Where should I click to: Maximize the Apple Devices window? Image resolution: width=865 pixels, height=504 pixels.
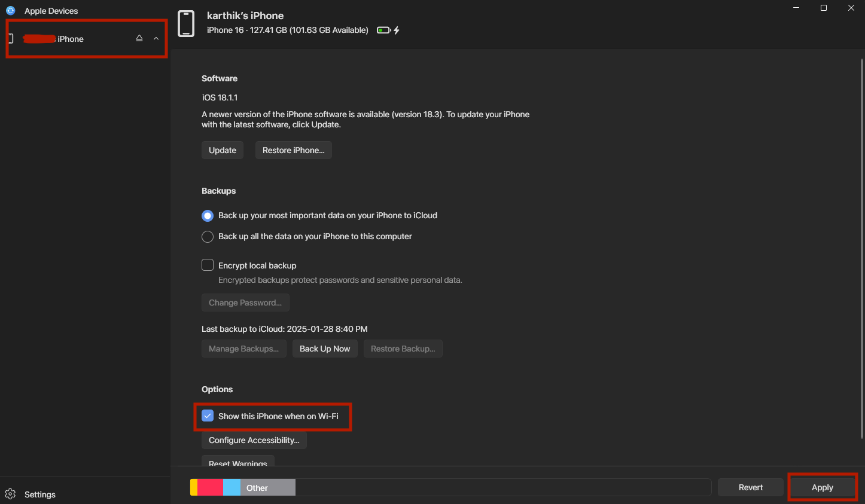(824, 8)
